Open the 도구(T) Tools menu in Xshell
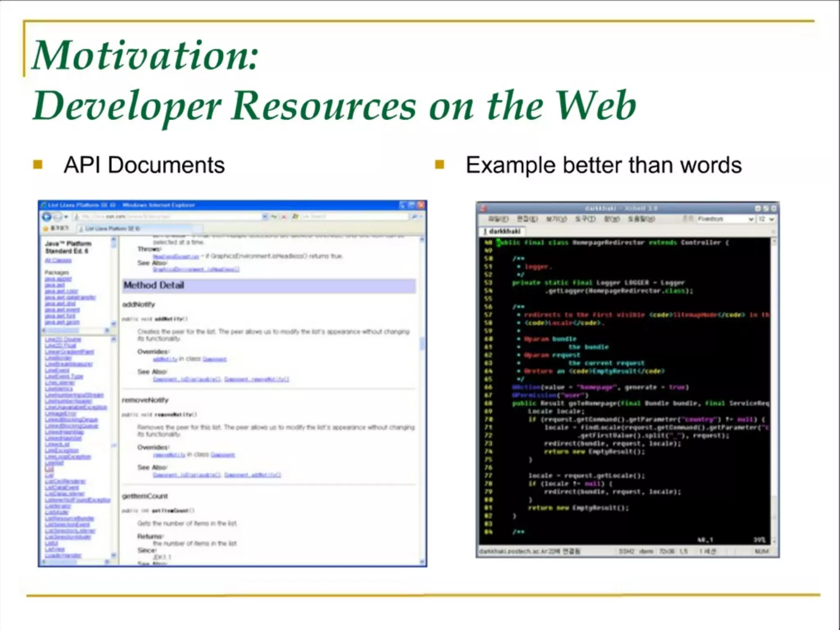The image size is (840, 630). [585, 219]
